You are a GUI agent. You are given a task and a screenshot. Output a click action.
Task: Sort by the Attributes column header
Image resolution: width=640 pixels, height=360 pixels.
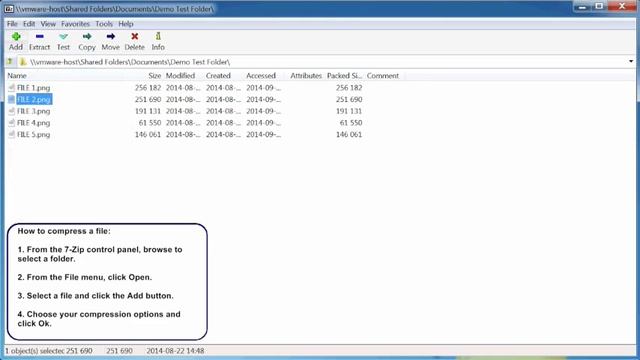(306, 76)
